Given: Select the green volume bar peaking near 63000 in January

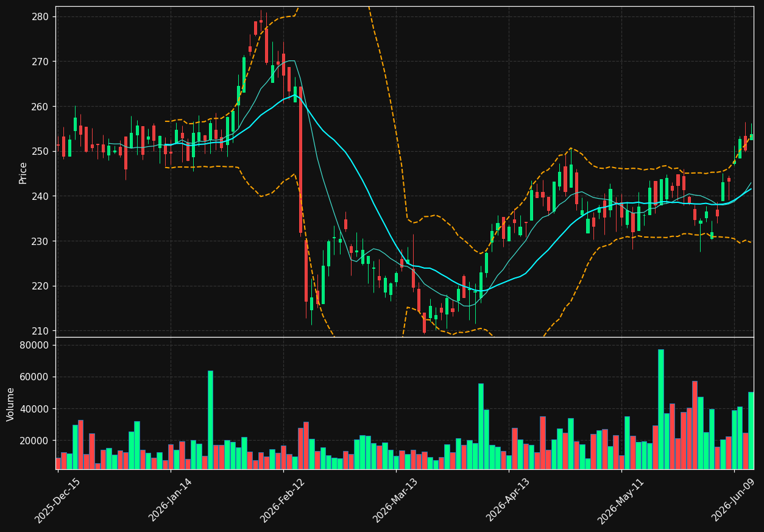Looking at the screenshot, I should tap(210, 420).
